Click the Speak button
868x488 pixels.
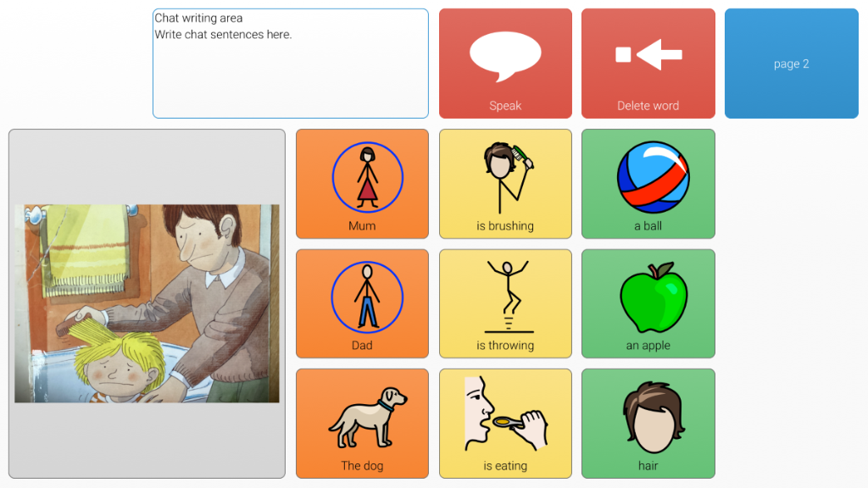coord(505,63)
